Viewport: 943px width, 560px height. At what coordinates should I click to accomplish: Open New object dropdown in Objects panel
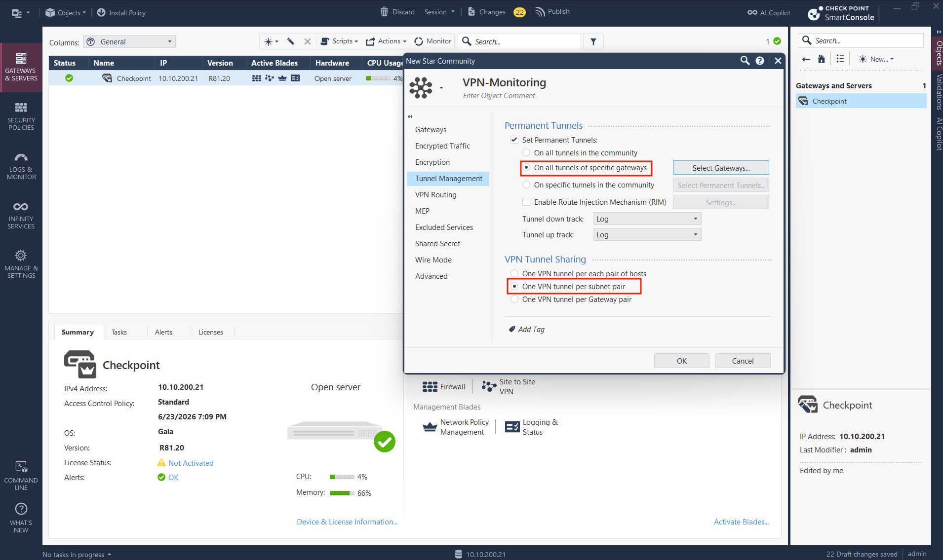pos(876,59)
